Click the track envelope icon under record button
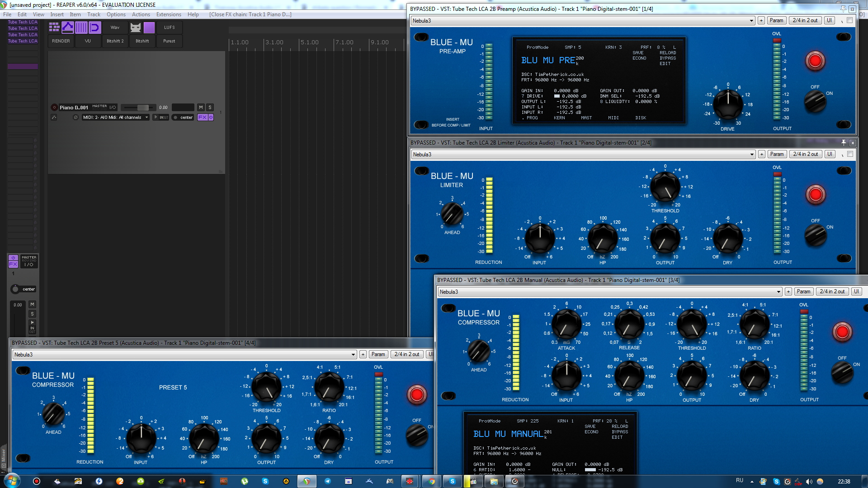This screenshot has height=488, width=868. (x=54, y=117)
